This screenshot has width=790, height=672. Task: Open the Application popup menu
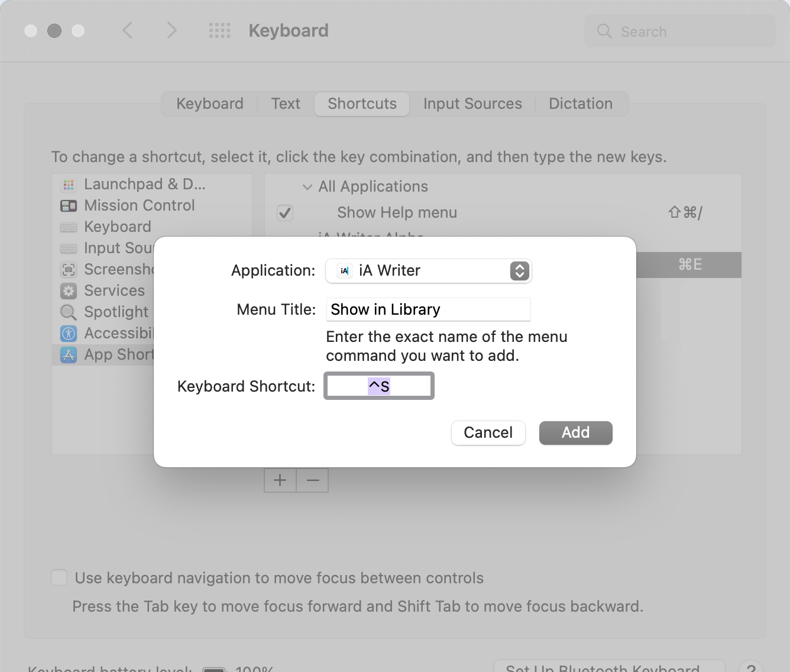click(429, 271)
